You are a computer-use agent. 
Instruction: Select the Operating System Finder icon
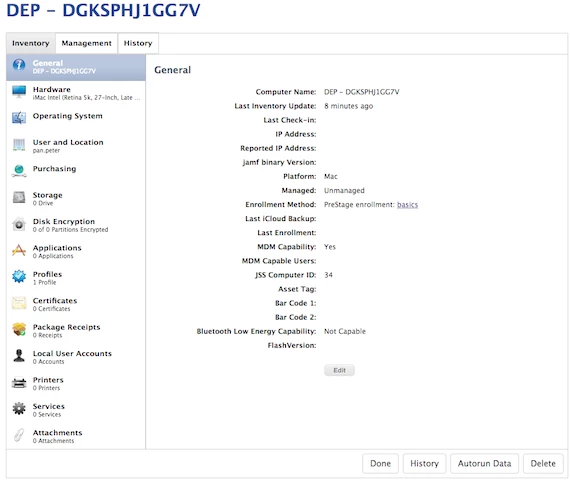pos(19,118)
